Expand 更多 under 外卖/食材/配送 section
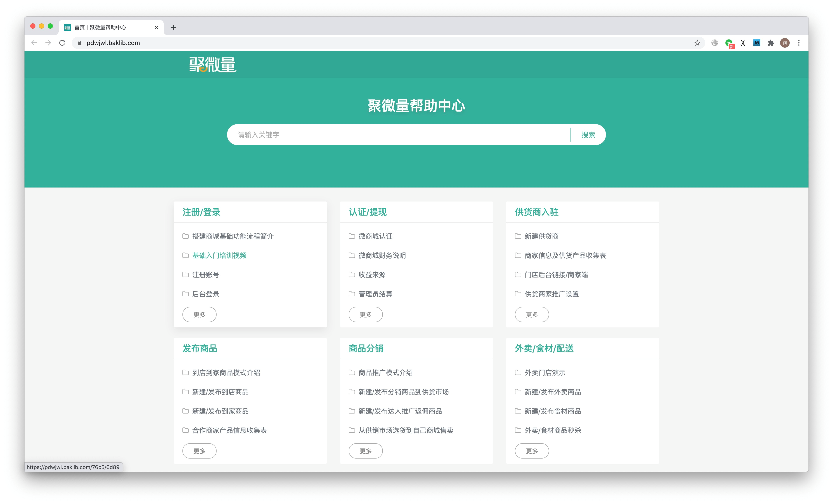Screen dimensions: 833x504 pyautogui.click(x=531, y=451)
